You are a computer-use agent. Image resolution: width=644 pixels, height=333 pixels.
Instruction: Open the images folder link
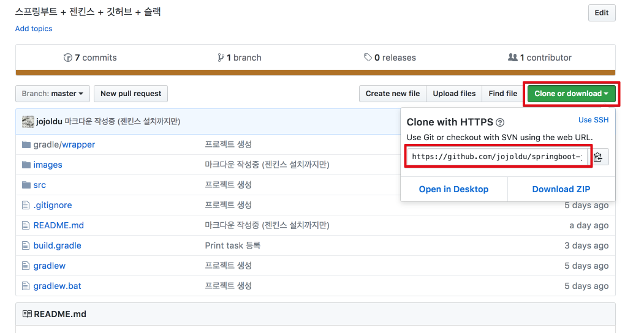click(x=48, y=165)
